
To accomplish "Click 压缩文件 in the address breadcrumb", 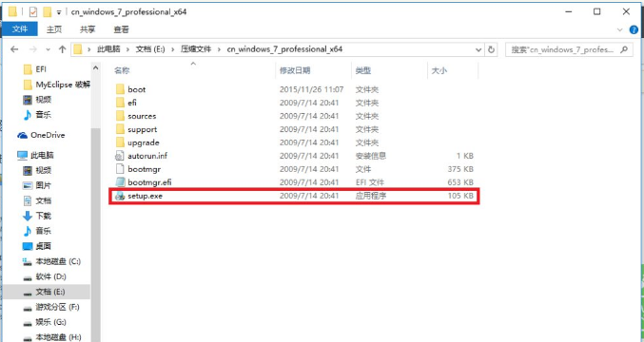I will pyautogui.click(x=196, y=49).
